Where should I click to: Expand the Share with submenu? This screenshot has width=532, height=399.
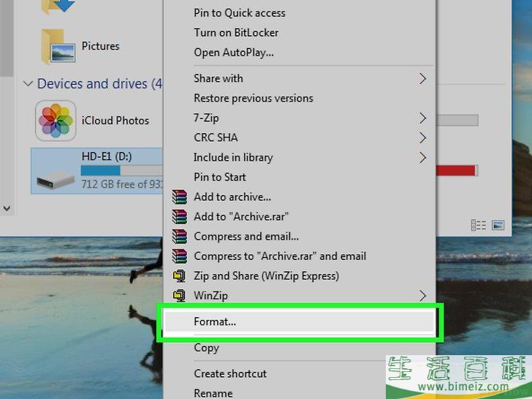[422, 78]
